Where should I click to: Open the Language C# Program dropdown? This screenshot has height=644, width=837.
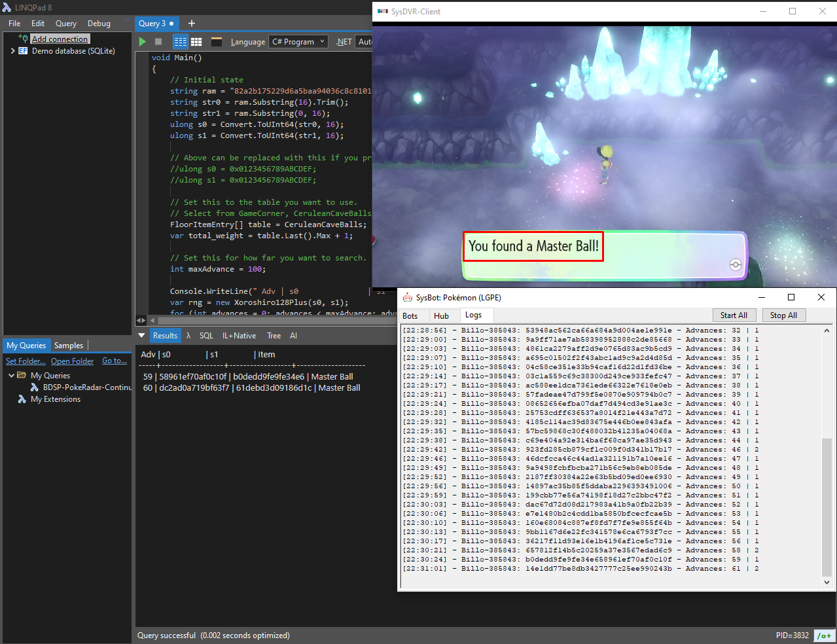point(298,41)
